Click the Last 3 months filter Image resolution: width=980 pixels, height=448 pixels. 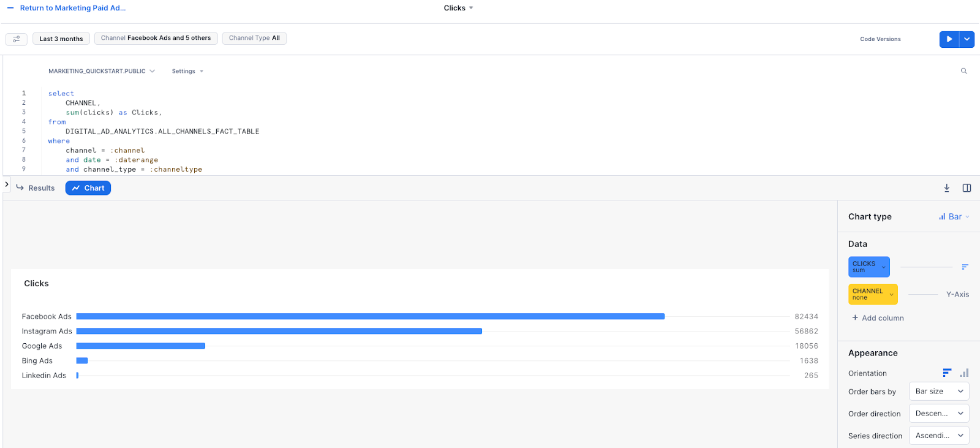(61, 39)
